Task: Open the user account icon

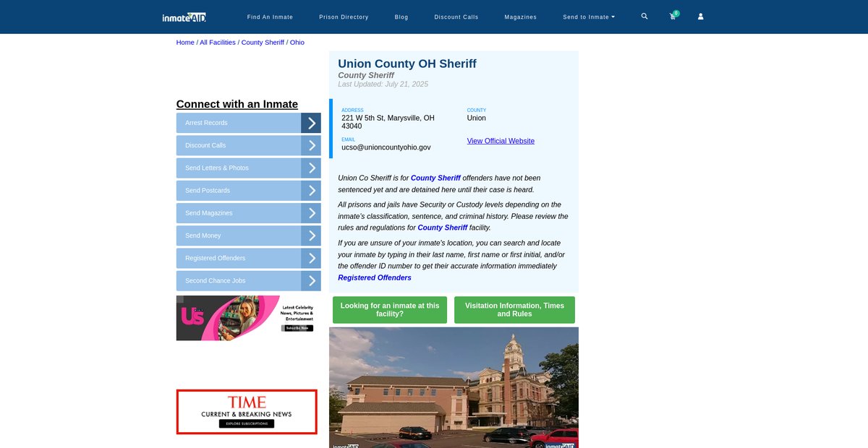Action: [x=700, y=17]
